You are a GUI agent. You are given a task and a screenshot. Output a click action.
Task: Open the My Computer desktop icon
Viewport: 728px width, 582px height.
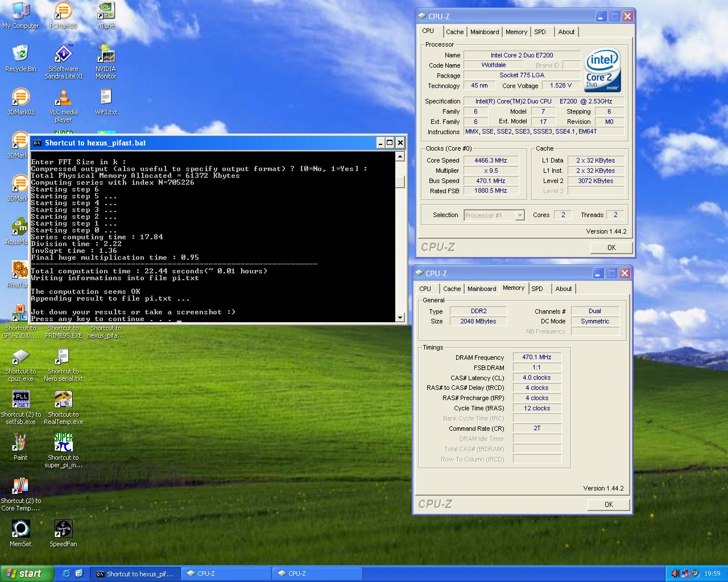click(x=20, y=15)
